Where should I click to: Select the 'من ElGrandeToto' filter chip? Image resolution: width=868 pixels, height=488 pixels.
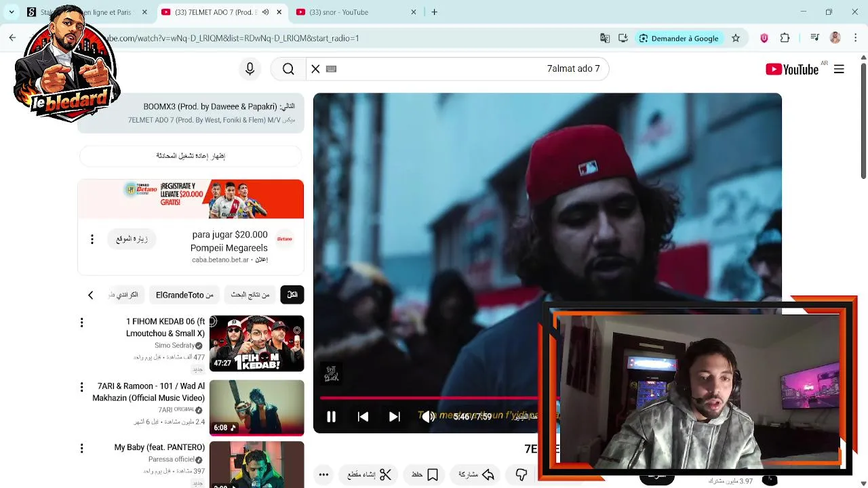(x=184, y=295)
